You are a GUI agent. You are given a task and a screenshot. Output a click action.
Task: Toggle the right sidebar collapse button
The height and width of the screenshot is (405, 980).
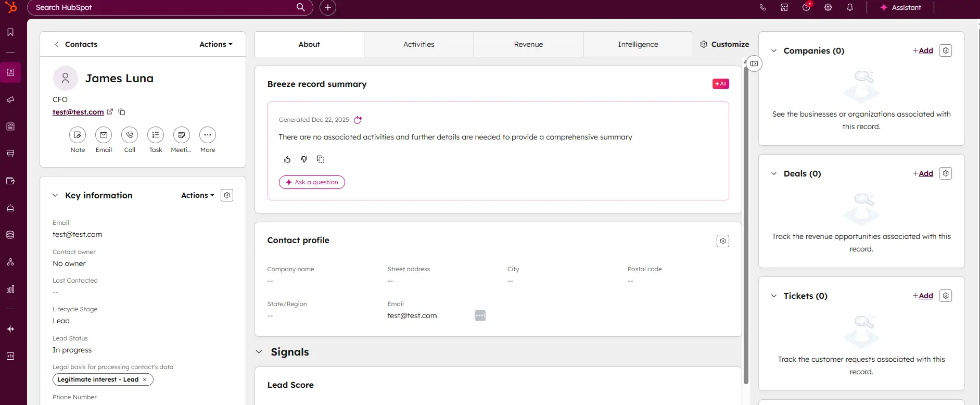[754, 64]
